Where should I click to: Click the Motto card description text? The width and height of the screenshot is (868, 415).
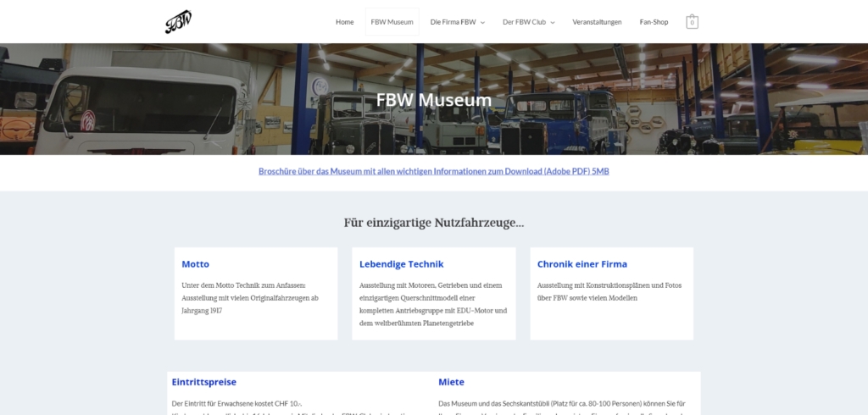pos(250,298)
